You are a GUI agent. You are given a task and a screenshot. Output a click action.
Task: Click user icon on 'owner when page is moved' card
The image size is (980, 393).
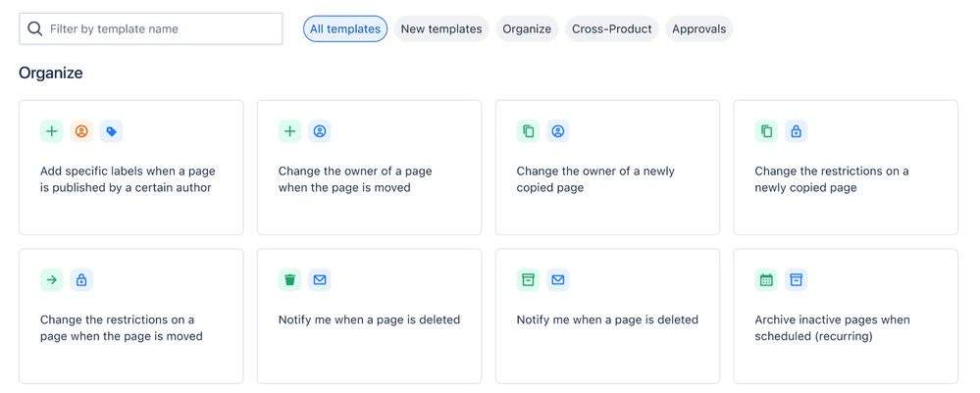(320, 131)
